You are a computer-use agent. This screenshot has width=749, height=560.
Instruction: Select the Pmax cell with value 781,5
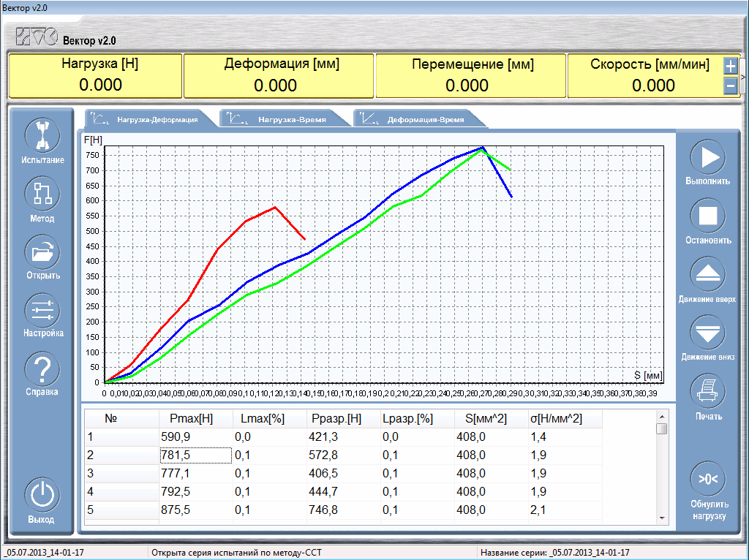196,455
